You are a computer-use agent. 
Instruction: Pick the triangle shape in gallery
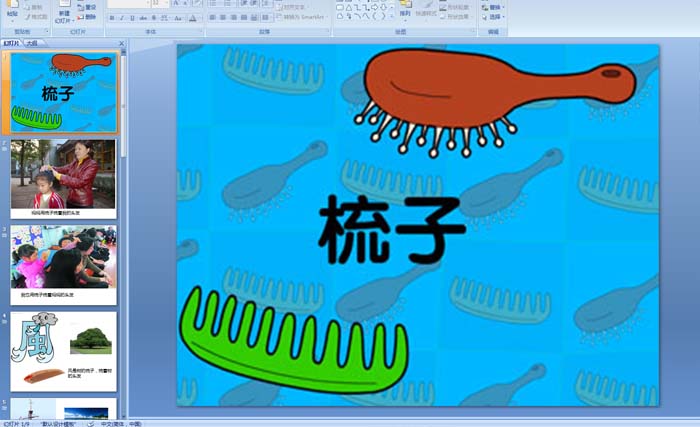click(x=349, y=7)
